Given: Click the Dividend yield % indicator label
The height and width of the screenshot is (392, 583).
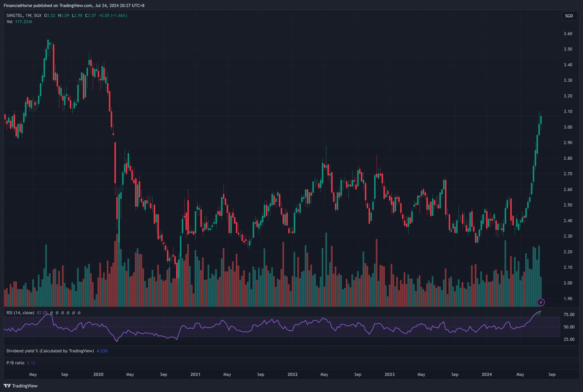Looking at the screenshot, I should pos(50,351).
